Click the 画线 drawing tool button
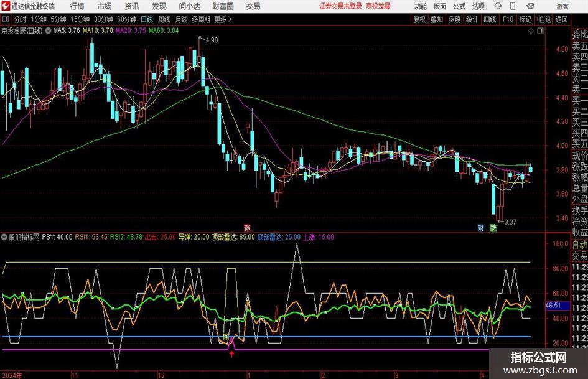The image size is (588, 379). point(490,19)
